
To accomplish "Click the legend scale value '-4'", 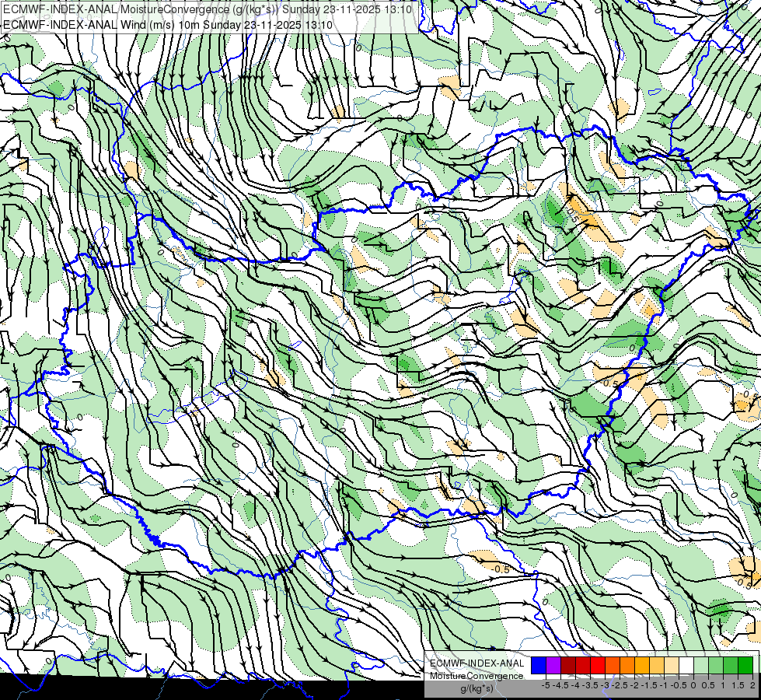I will coord(575,685).
